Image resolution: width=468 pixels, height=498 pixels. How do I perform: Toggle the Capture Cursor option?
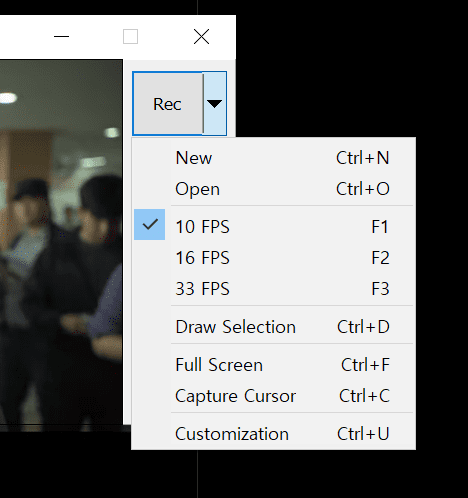pyautogui.click(x=274, y=396)
